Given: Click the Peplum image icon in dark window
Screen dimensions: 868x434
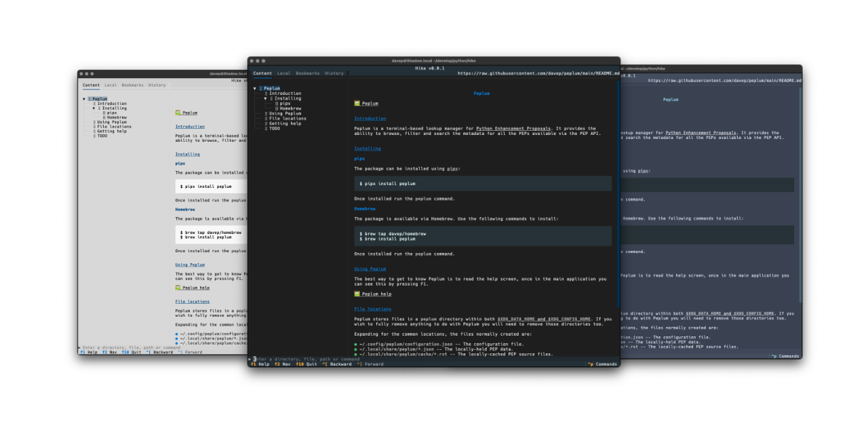Looking at the screenshot, I should coord(357,104).
